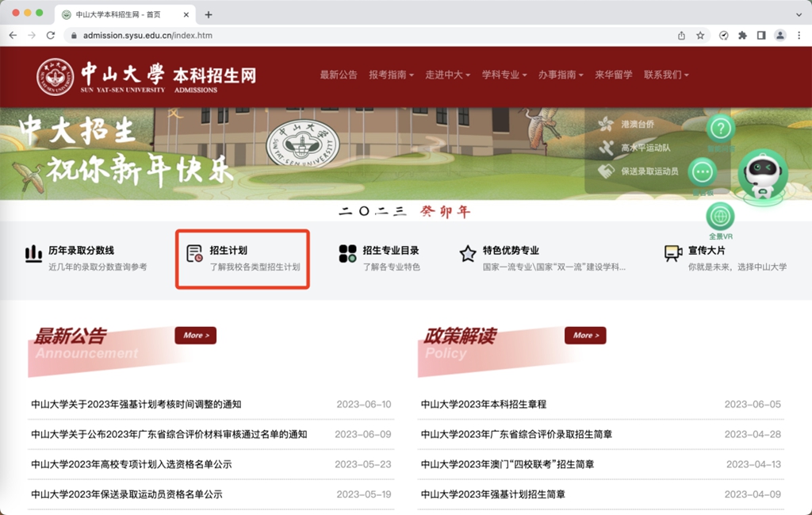Click More button beside 政策解读
Viewport: 812px width, 515px height.
585,335
